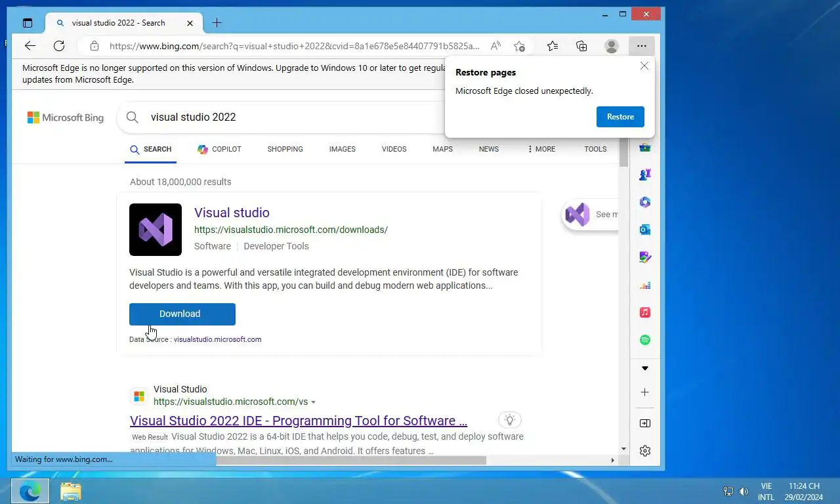Open the network tray icon
Image resolution: width=840 pixels, height=504 pixels.
tap(728, 491)
